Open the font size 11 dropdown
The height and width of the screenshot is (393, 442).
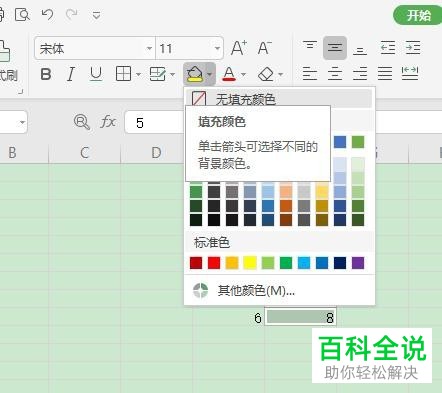(217, 48)
